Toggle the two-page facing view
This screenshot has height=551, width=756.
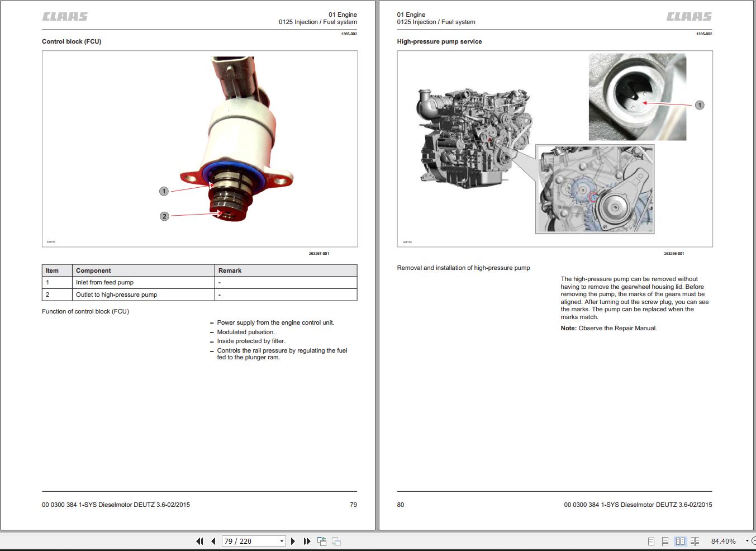[680, 541]
